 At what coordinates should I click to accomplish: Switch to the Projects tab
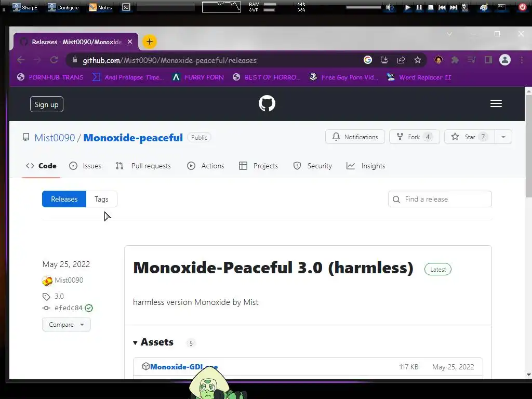click(259, 166)
